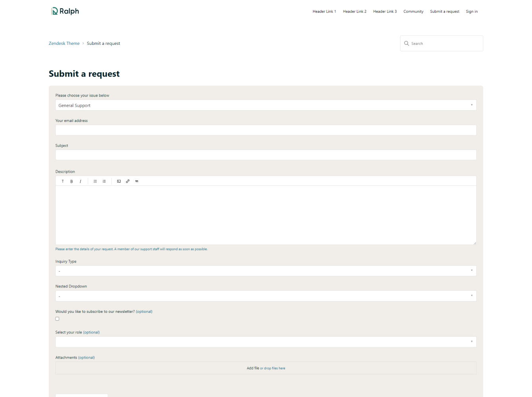
Task: Click the Add file attachment link
Action: [x=253, y=368]
